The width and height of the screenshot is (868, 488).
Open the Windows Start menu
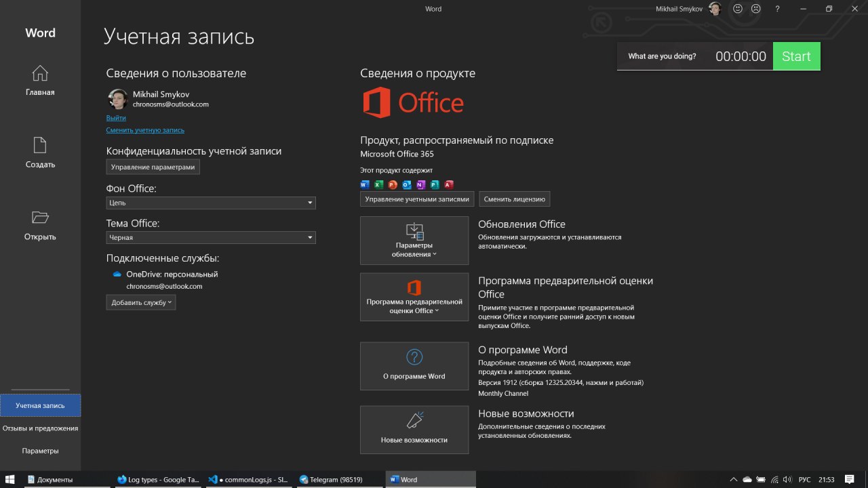point(10,479)
